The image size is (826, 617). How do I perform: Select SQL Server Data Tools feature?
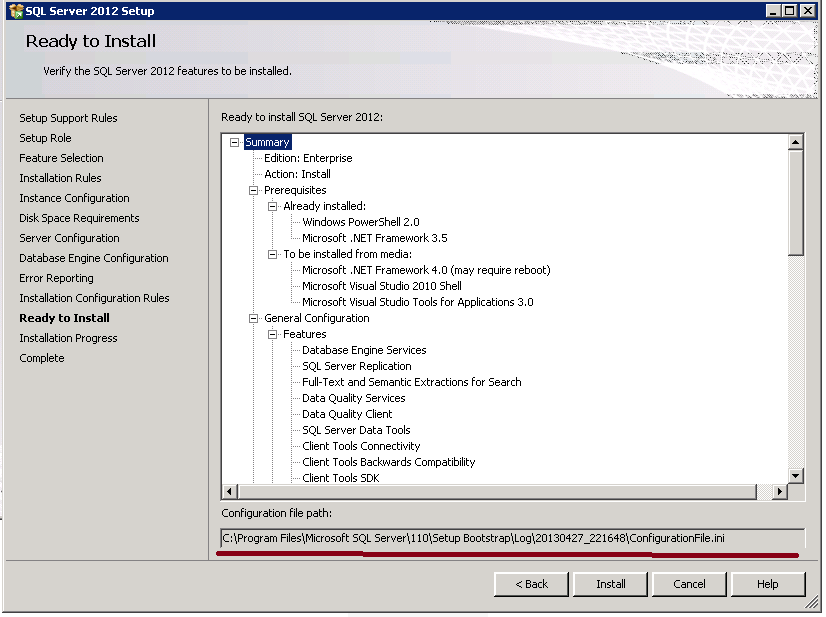click(x=356, y=430)
